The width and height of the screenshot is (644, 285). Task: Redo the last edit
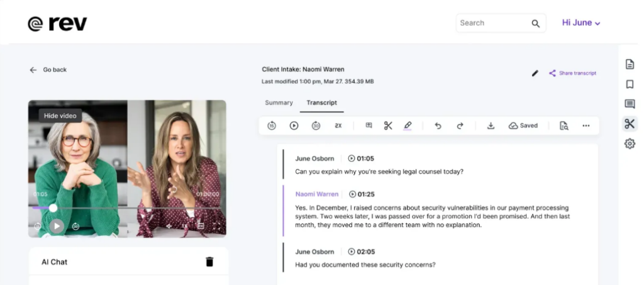point(460,126)
